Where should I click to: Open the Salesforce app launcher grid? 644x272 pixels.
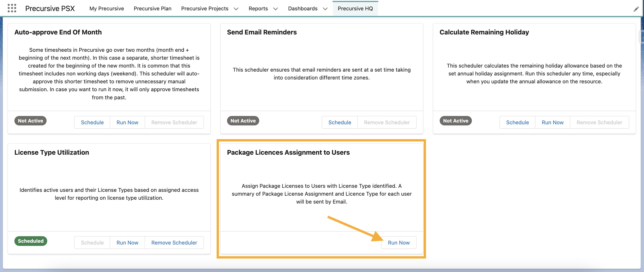[x=12, y=8]
